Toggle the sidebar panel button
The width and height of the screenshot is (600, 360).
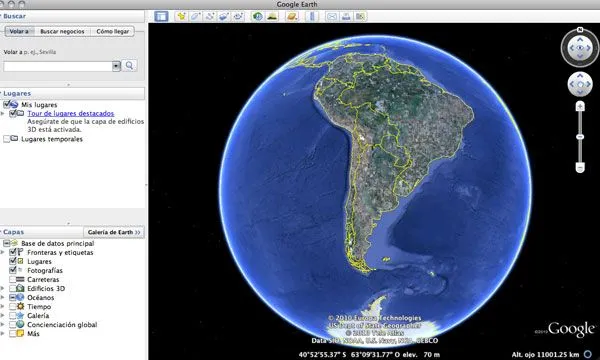(161, 16)
